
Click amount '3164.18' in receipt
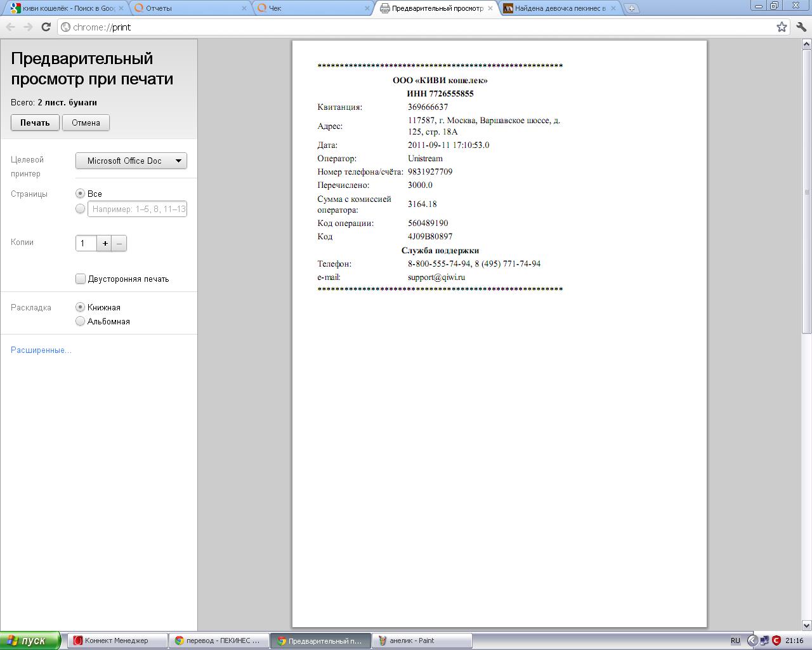pos(422,204)
